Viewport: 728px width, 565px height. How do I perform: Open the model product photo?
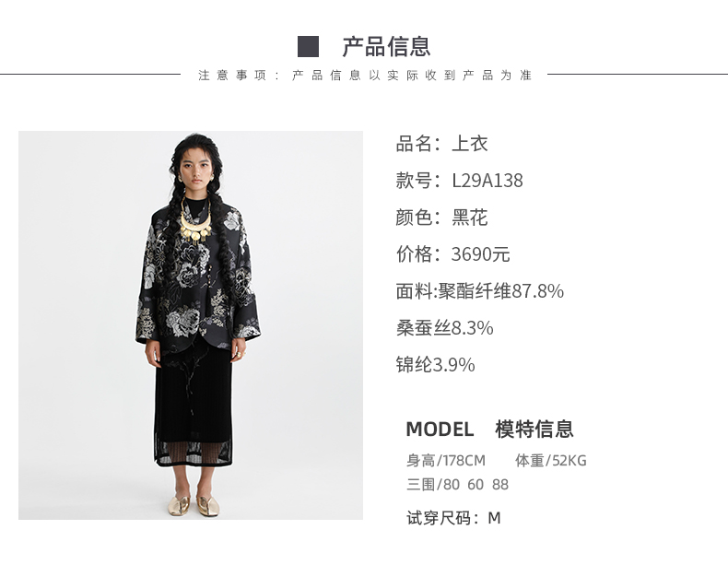tap(191, 325)
